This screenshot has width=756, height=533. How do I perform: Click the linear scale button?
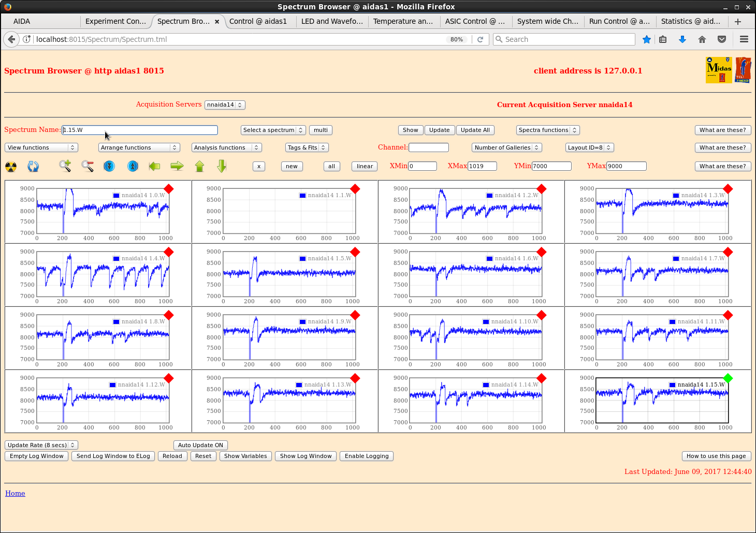365,166
